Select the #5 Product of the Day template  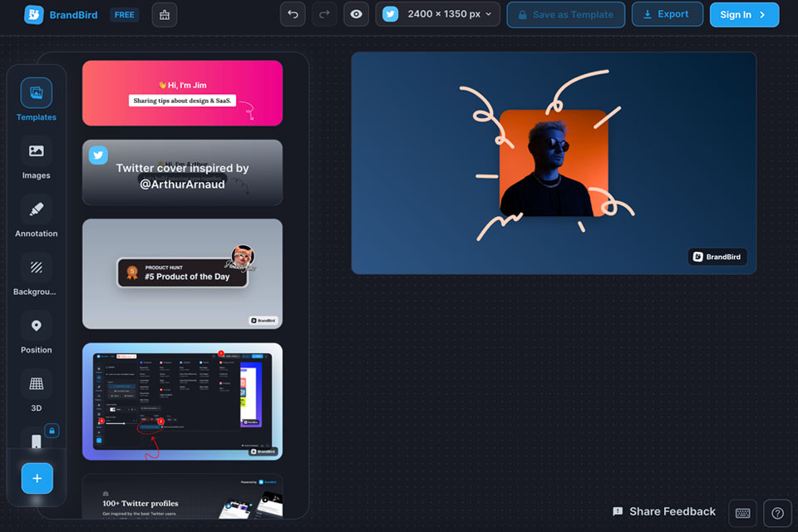(x=182, y=273)
